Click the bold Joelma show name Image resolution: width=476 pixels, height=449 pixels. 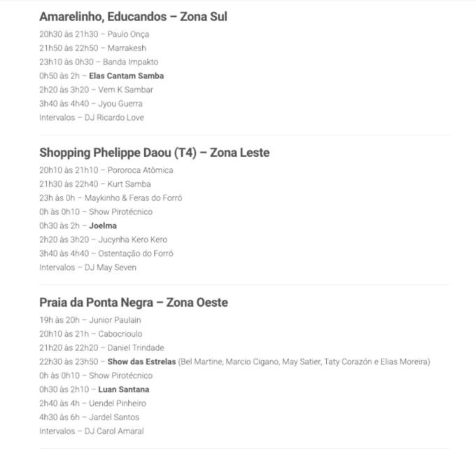[x=103, y=226]
